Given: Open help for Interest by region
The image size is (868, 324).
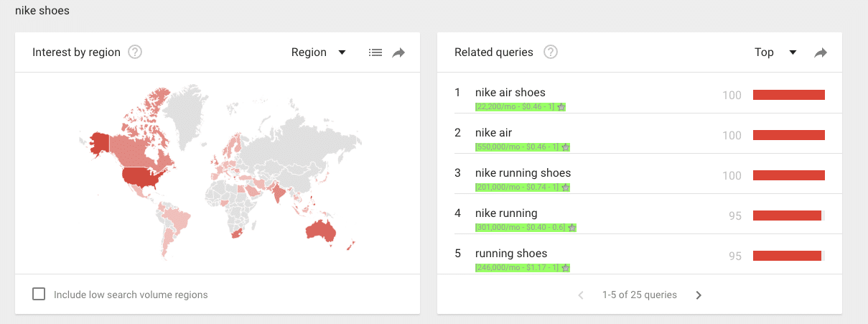Looking at the screenshot, I should click(134, 52).
